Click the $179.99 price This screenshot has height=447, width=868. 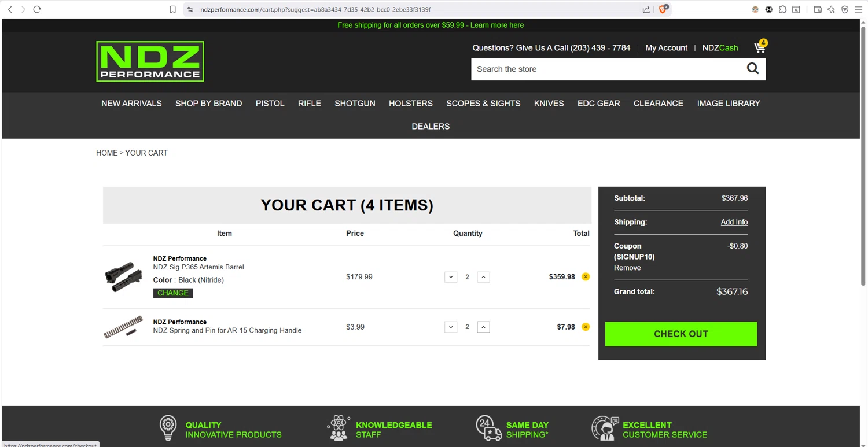(359, 277)
